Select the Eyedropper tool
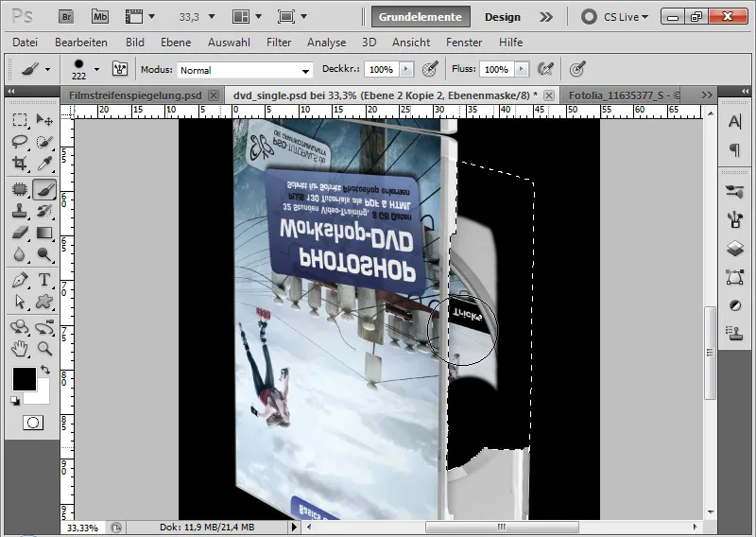Screen dimensions: 756x537 click(x=44, y=163)
